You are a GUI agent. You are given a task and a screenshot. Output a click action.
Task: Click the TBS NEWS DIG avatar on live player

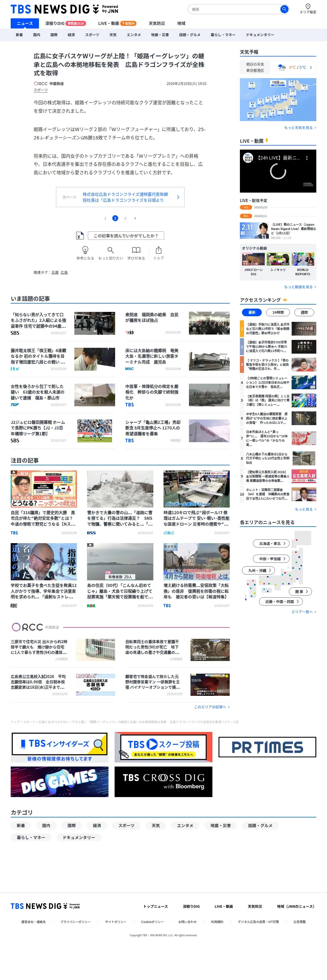[x=248, y=158]
